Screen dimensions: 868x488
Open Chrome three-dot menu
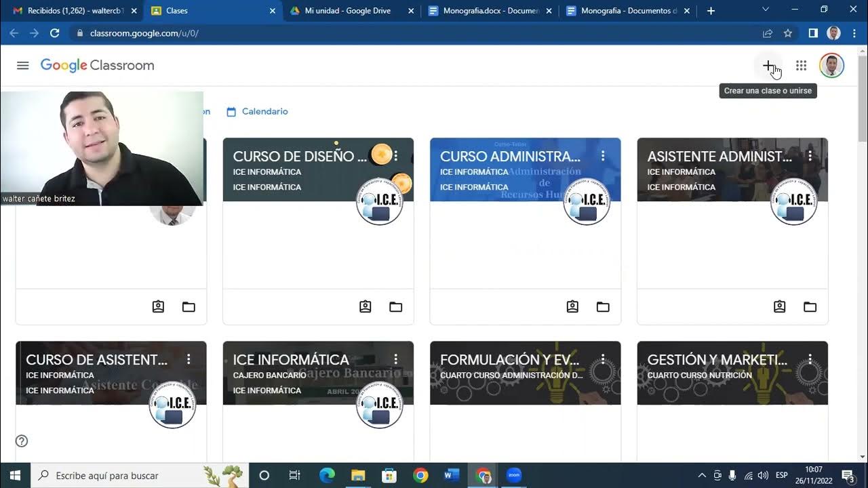[854, 33]
